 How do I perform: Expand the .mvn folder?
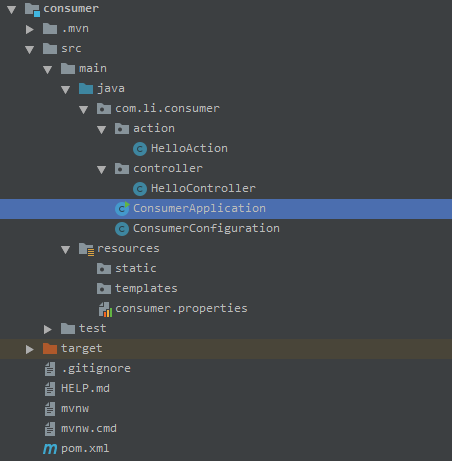30,29
